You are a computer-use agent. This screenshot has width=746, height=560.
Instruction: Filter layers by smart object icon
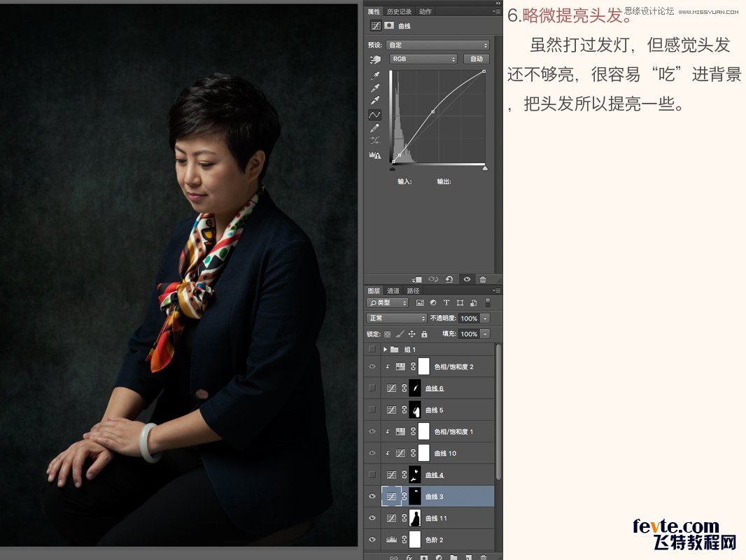[473, 302]
